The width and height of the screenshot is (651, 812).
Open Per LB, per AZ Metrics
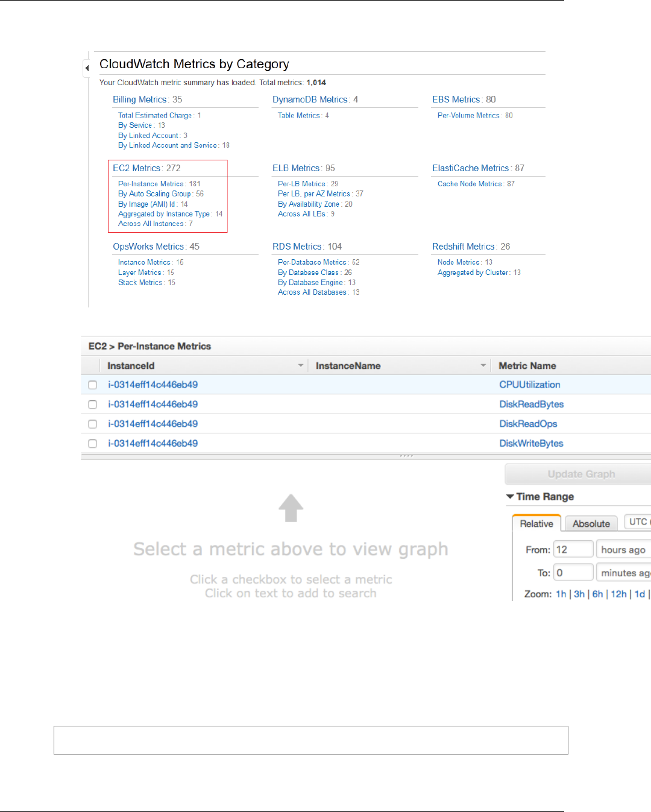314,194
